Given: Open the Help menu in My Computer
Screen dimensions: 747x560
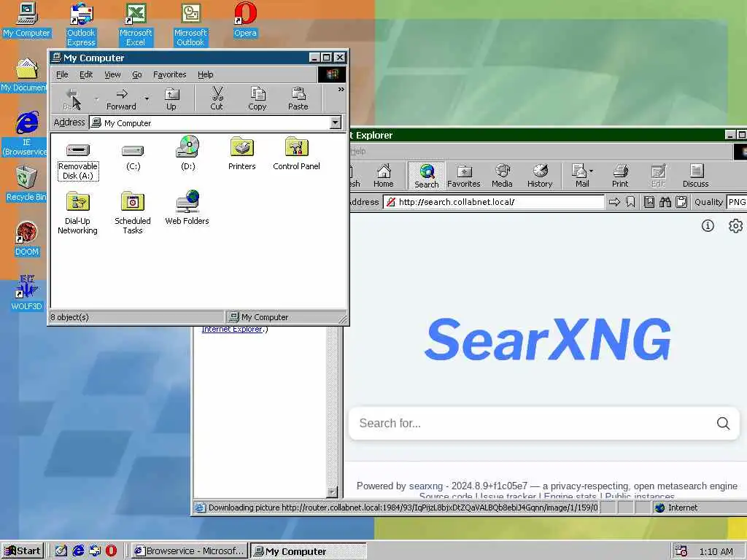Looking at the screenshot, I should pos(205,74).
